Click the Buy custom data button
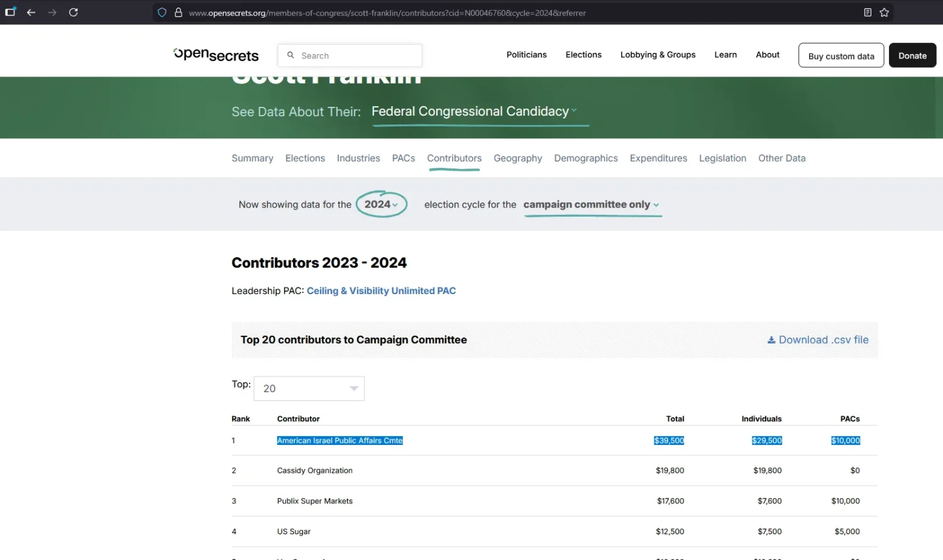This screenshot has width=943, height=560. (x=841, y=55)
